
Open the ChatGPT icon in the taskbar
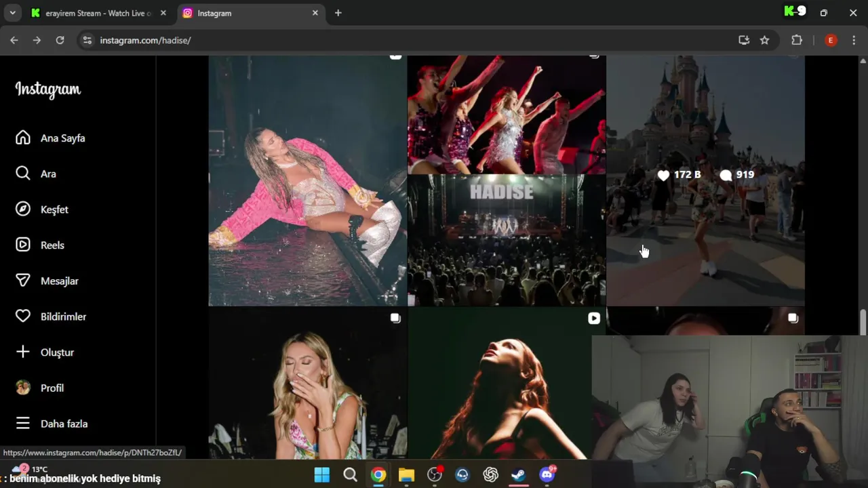point(490,474)
